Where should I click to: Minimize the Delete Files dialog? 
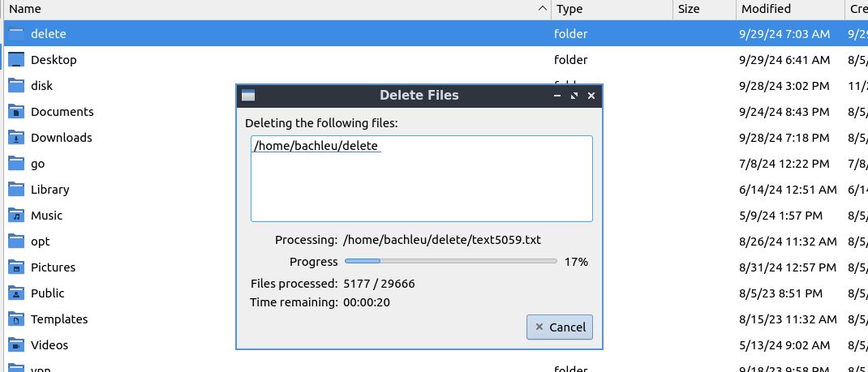pos(557,96)
